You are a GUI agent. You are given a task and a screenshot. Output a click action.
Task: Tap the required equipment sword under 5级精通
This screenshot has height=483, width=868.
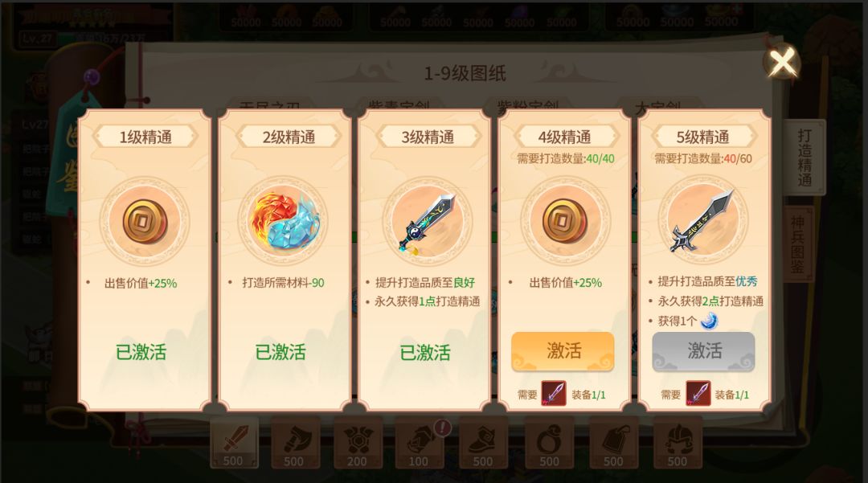tap(698, 394)
